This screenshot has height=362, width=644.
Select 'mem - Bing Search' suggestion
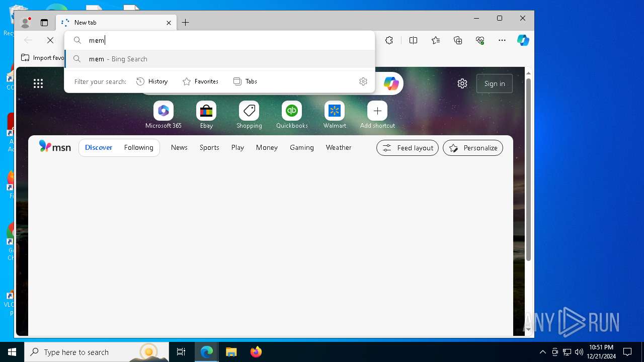click(220, 59)
